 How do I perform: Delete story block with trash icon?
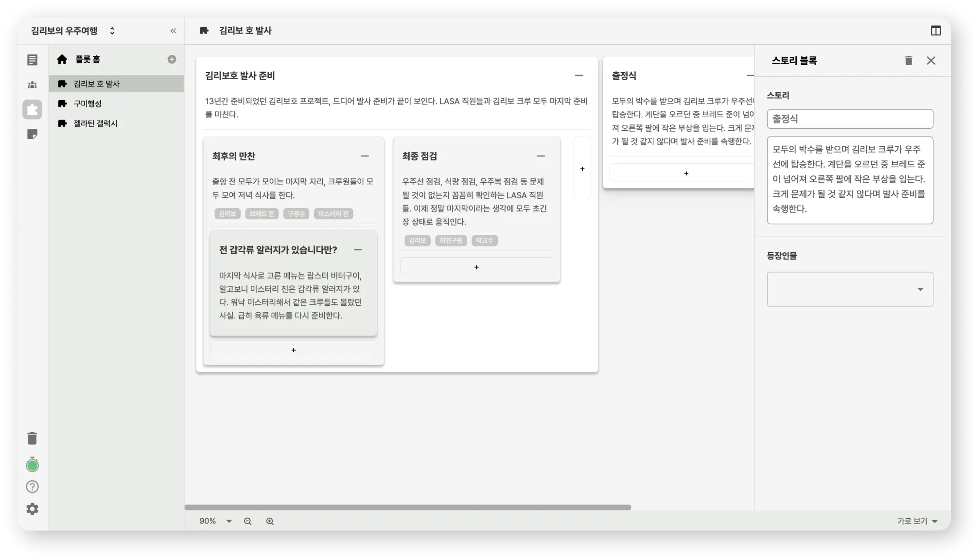909,60
